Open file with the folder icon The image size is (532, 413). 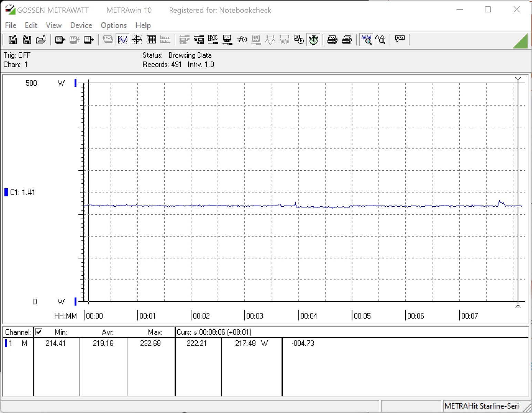tap(41, 40)
